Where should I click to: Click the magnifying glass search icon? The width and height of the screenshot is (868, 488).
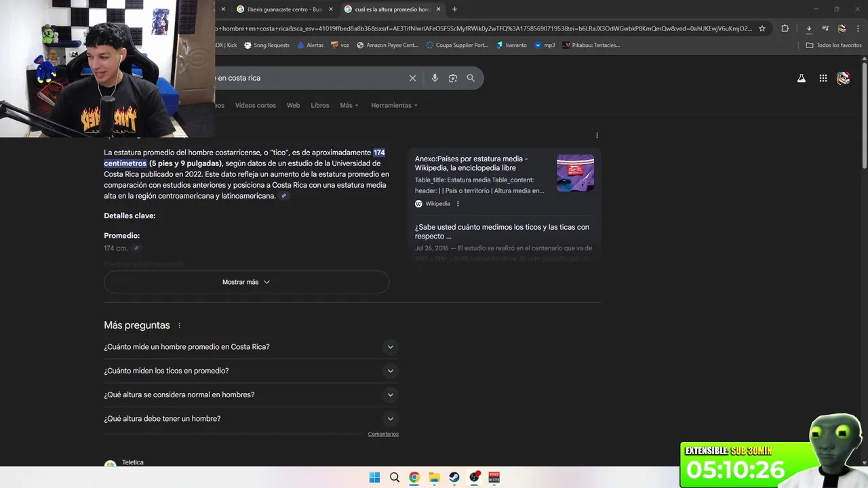tap(471, 78)
